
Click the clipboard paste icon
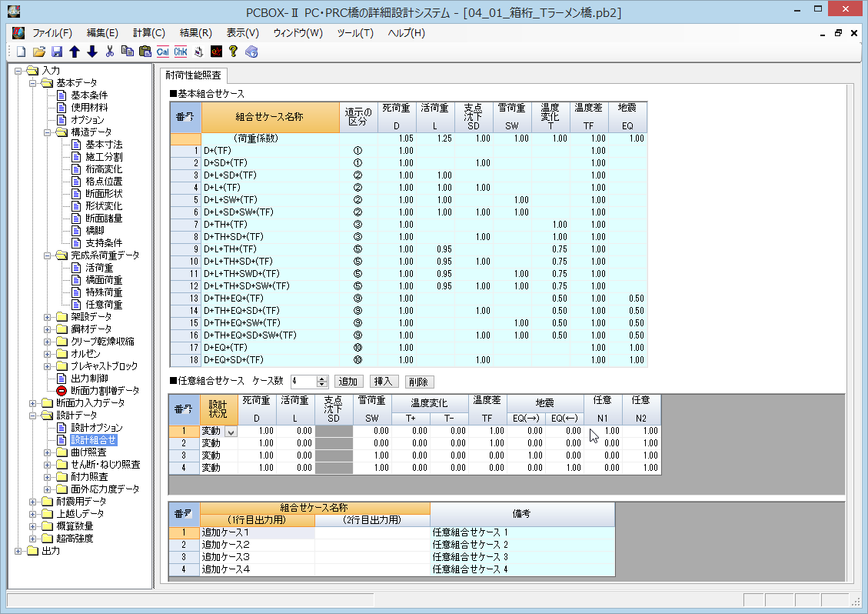145,52
